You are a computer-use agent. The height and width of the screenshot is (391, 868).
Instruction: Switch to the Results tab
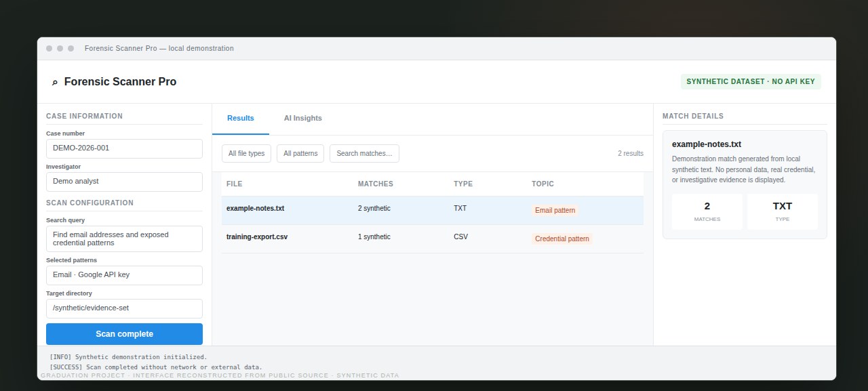point(241,119)
